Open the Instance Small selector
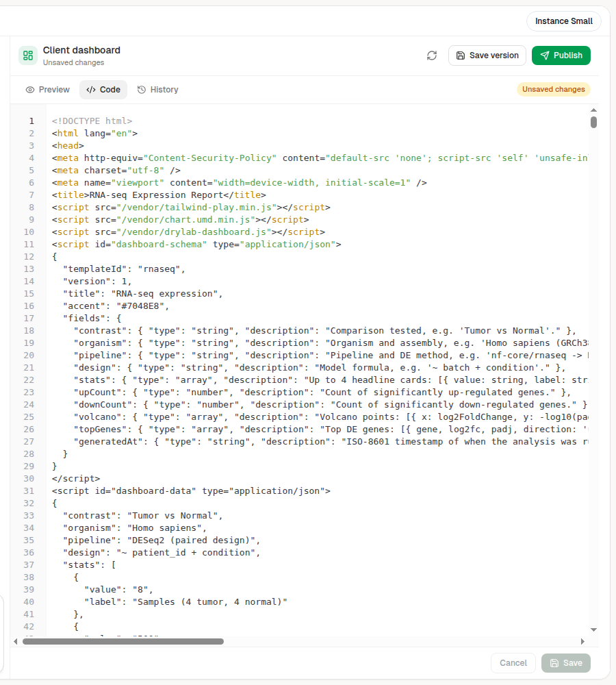 click(563, 21)
